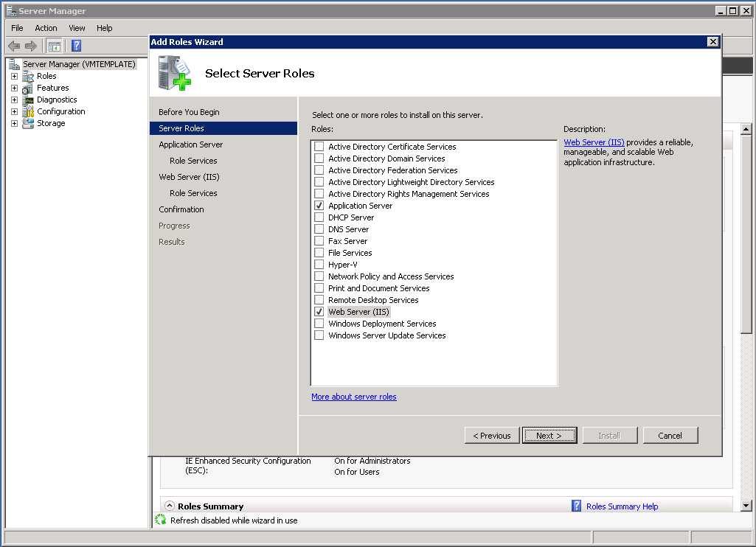
Task: Go to Confirmation wizard step
Action: point(181,209)
